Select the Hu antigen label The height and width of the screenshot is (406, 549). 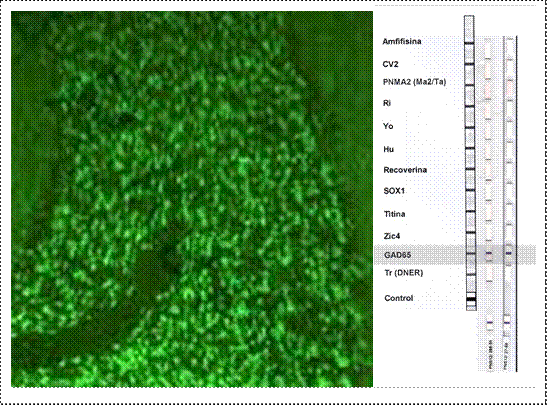(389, 149)
